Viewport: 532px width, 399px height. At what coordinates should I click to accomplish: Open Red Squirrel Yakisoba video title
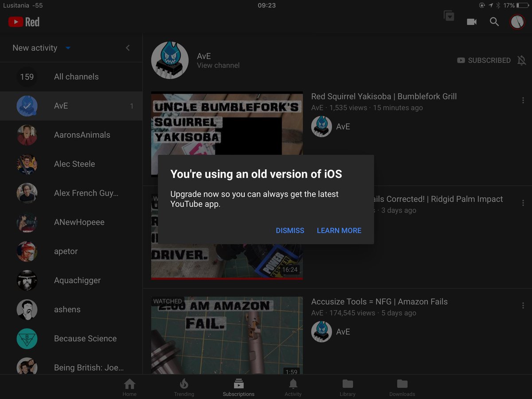point(384,96)
